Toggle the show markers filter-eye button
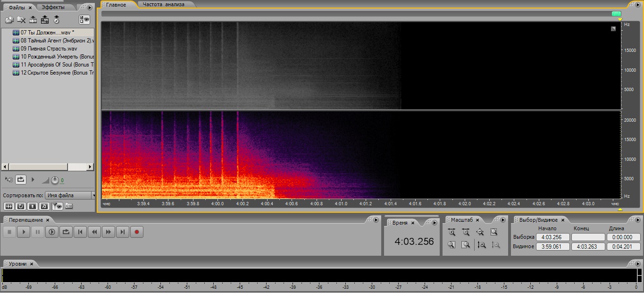The height and width of the screenshot is (293, 644). click(57, 206)
